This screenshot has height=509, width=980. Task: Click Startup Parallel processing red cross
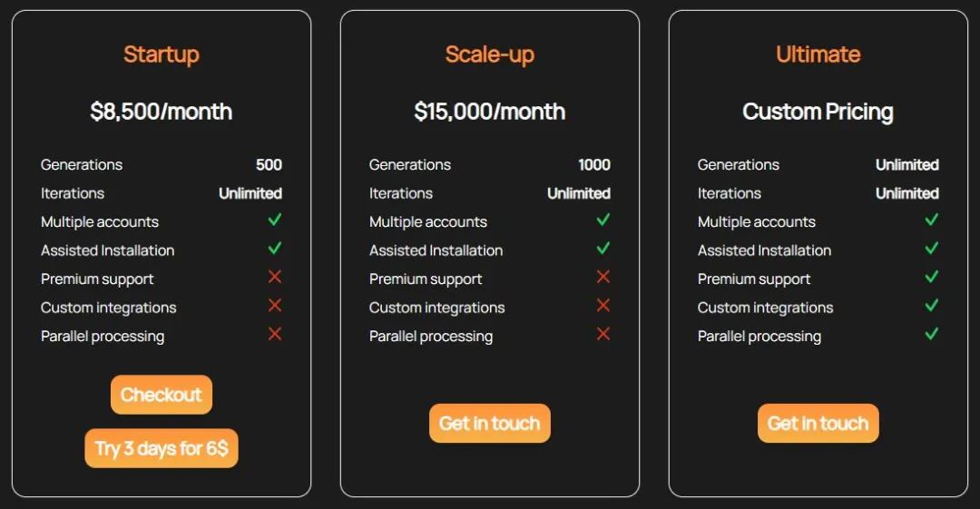pyautogui.click(x=275, y=334)
